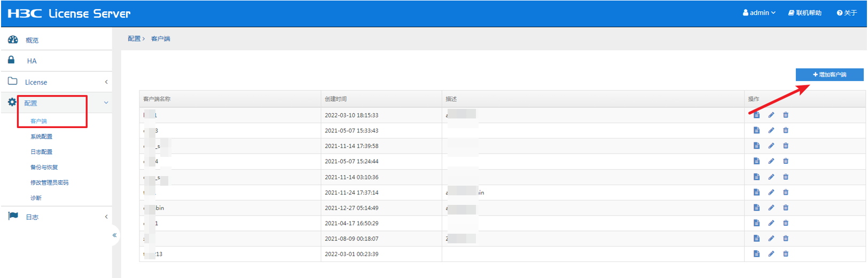View details of client created 2021-11-14 03:10:36
This screenshot has height=278, width=868.
click(x=756, y=177)
